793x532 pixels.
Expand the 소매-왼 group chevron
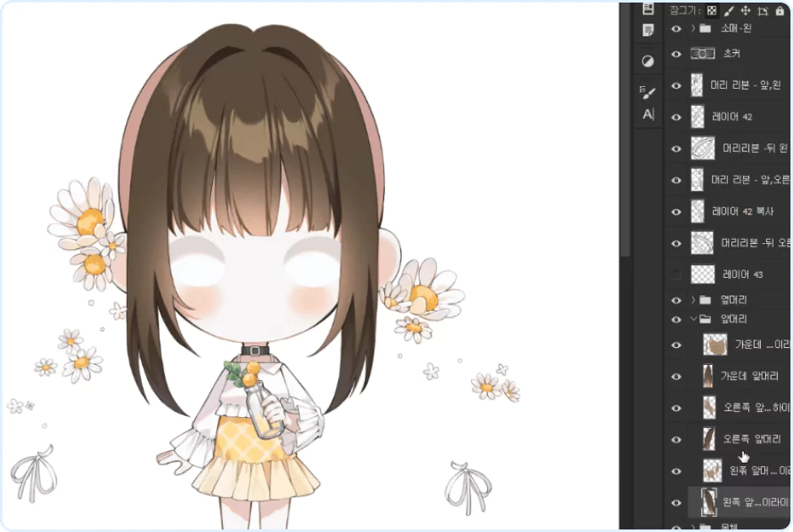click(x=693, y=29)
